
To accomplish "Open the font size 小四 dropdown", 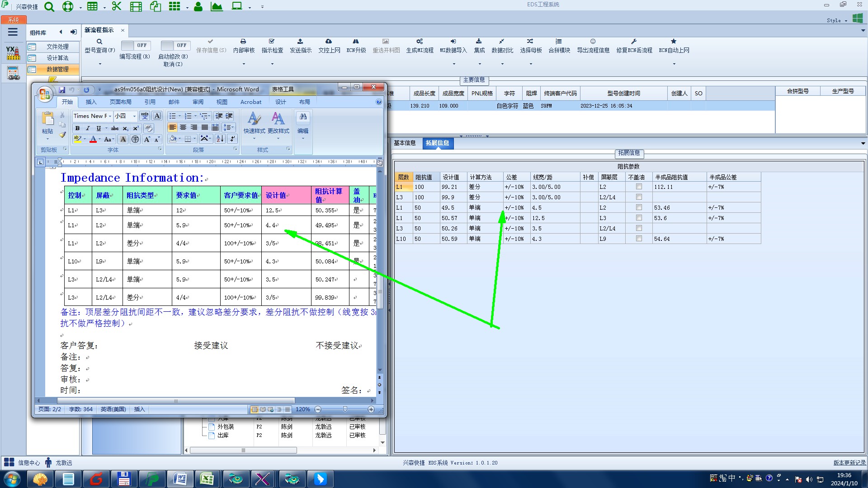I will click(x=134, y=116).
